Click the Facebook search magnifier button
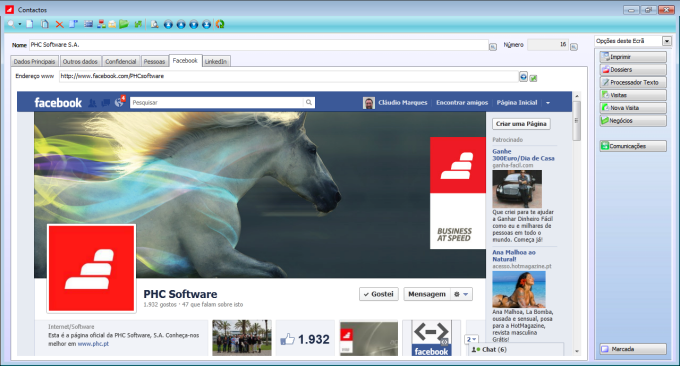The width and height of the screenshot is (680, 366). click(309, 102)
